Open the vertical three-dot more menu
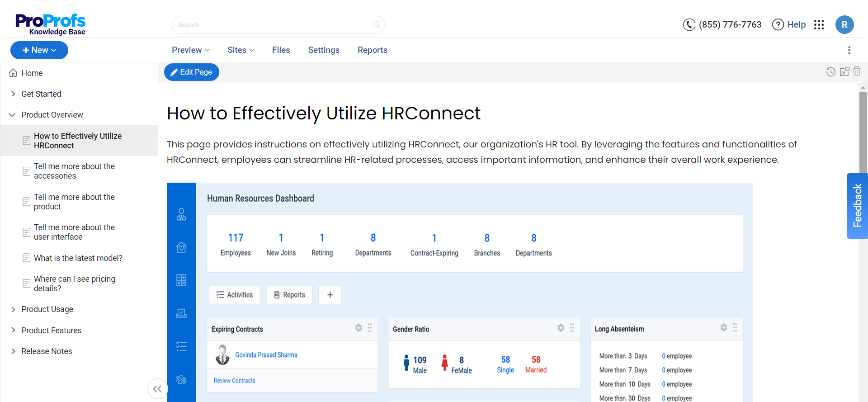The height and width of the screenshot is (402, 868). 849,50
